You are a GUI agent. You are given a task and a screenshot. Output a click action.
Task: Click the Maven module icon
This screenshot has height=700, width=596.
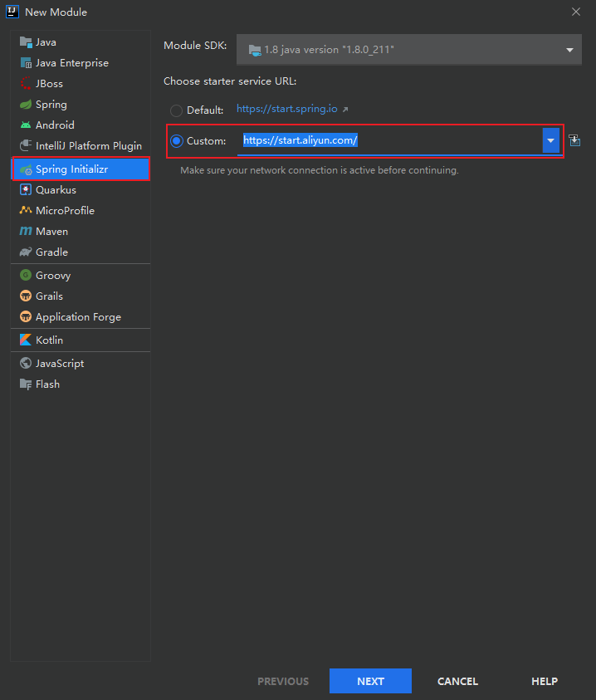click(26, 232)
